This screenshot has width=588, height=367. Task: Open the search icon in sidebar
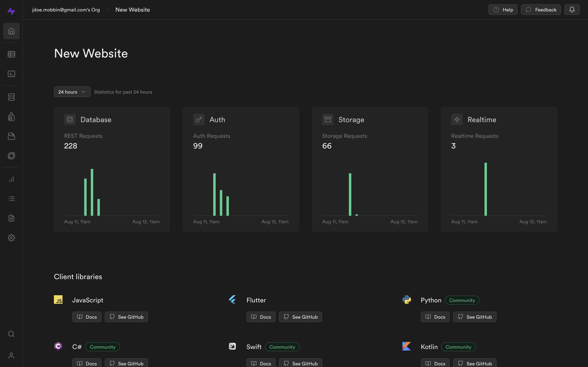coord(11,334)
